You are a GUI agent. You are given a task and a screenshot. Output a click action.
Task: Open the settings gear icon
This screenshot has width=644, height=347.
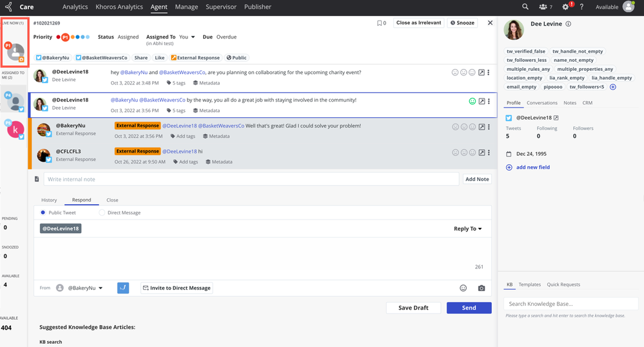click(x=565, y=7)
